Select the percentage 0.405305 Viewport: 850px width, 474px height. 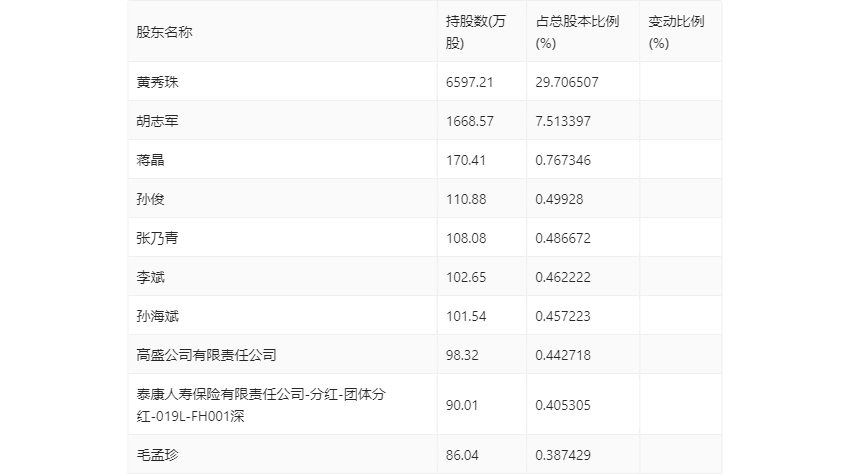(563, 405)
